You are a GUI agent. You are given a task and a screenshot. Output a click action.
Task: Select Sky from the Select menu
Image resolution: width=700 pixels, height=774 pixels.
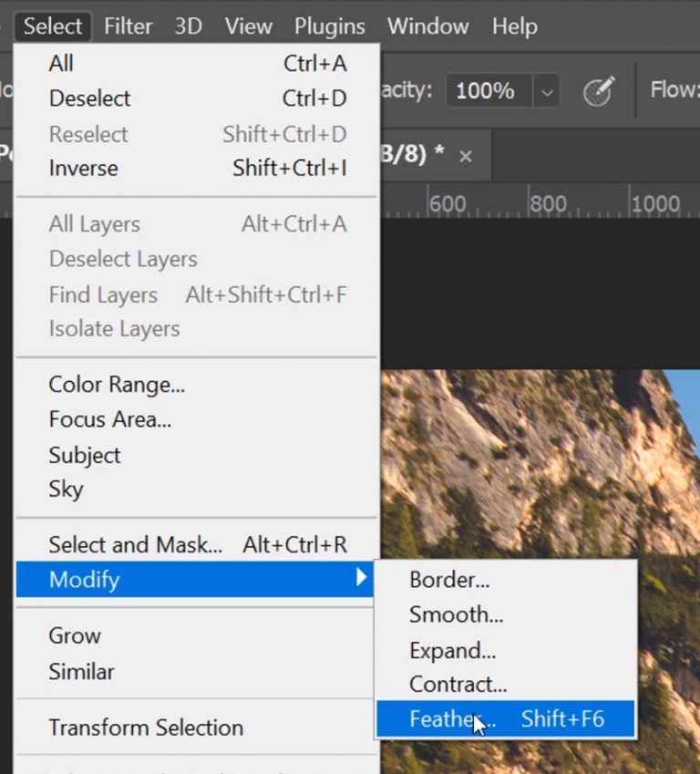[65, 490]
